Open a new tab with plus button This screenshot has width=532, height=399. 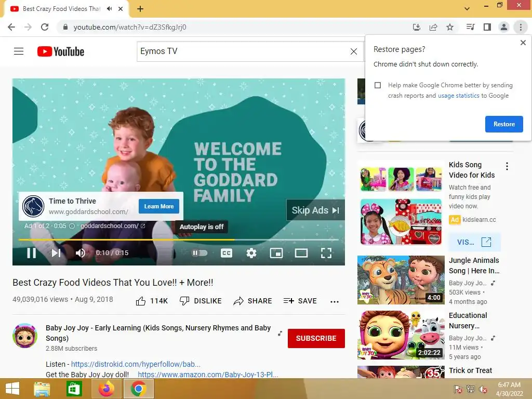[x=140, y=9]
